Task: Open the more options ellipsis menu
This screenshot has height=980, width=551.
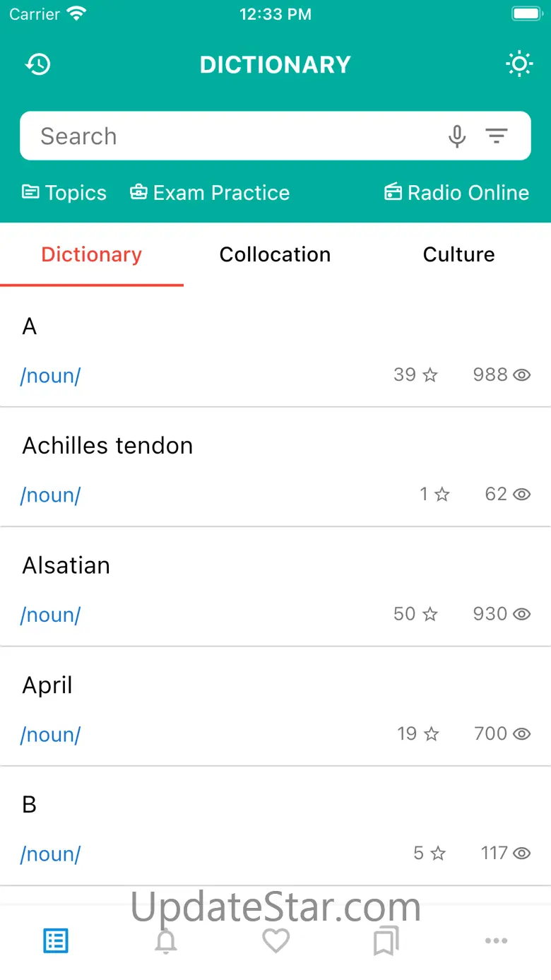Action: tap(496, 941)
